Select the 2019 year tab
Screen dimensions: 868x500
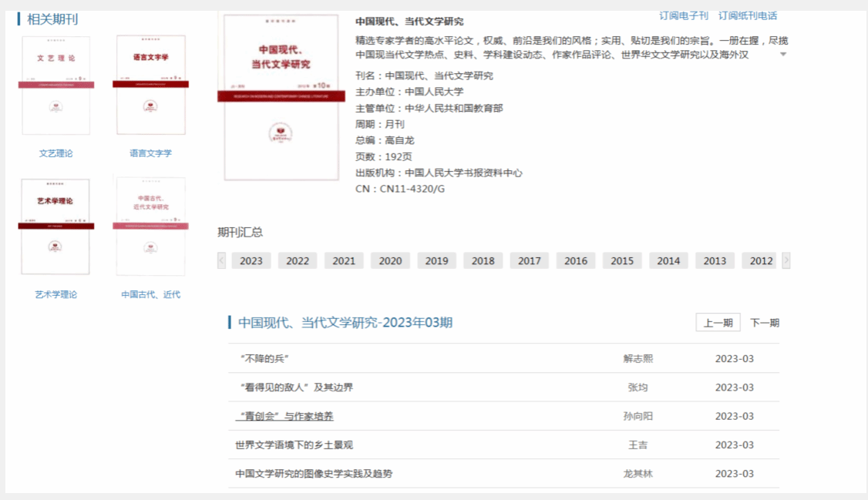436,261
